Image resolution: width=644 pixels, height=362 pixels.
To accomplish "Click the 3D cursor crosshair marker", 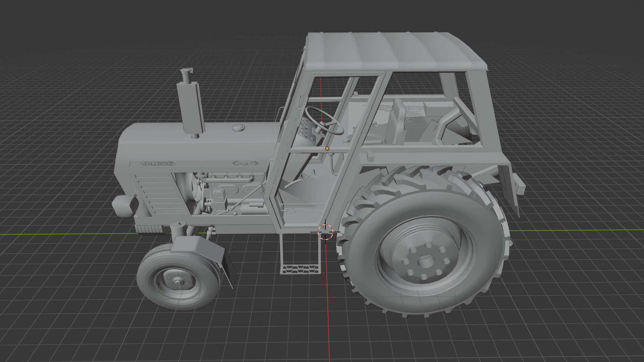I will tap(325, 232).
